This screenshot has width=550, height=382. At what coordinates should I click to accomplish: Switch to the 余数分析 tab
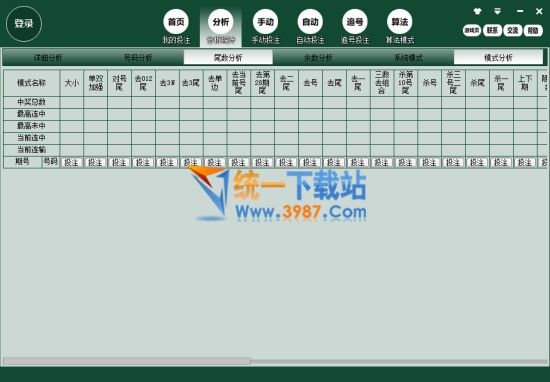point(318,58)
